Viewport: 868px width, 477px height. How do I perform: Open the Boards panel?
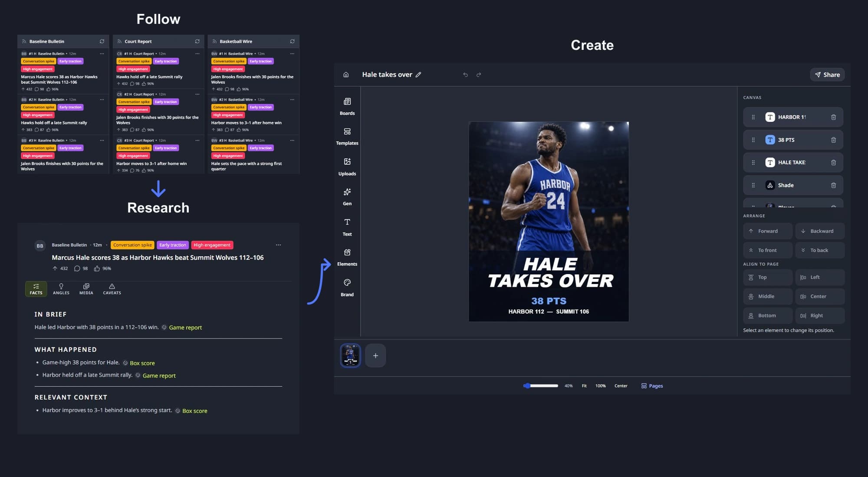click(x=347, y=106)
